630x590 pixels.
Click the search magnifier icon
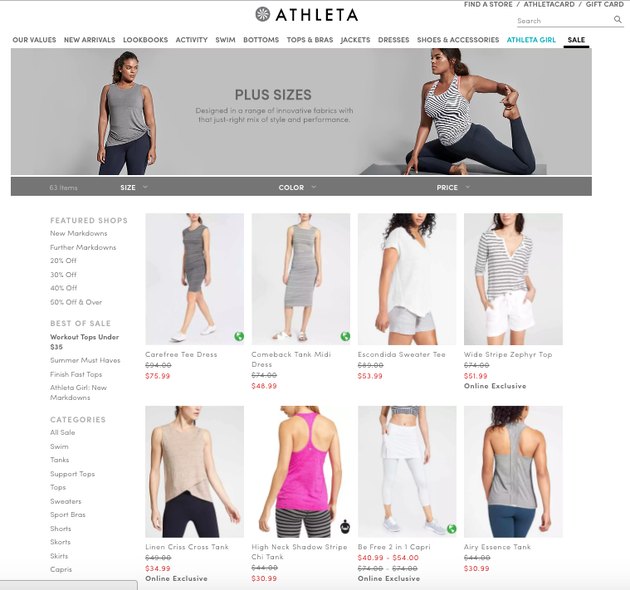point(618,20)
